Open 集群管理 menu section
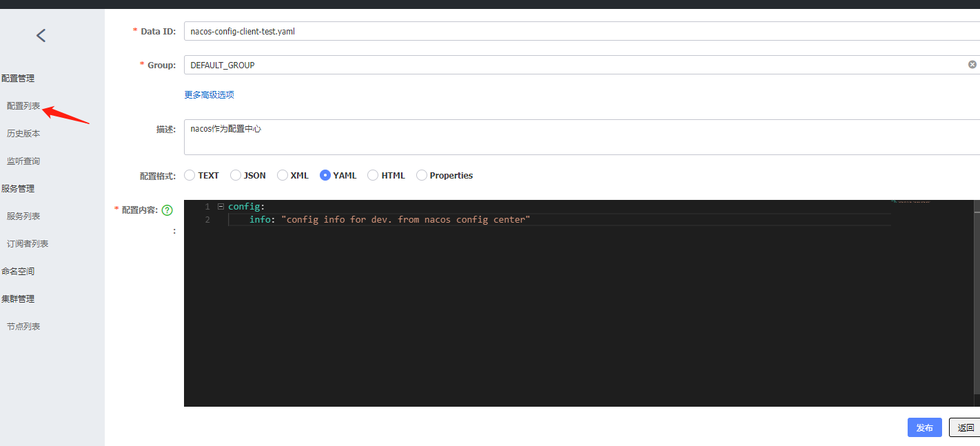Viewport: 980px width, 446px height. coord(18,299)
